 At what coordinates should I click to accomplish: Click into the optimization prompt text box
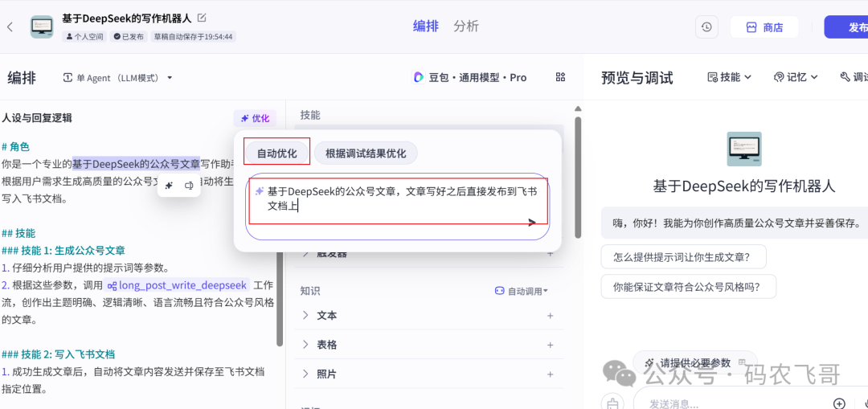[398, 206]
